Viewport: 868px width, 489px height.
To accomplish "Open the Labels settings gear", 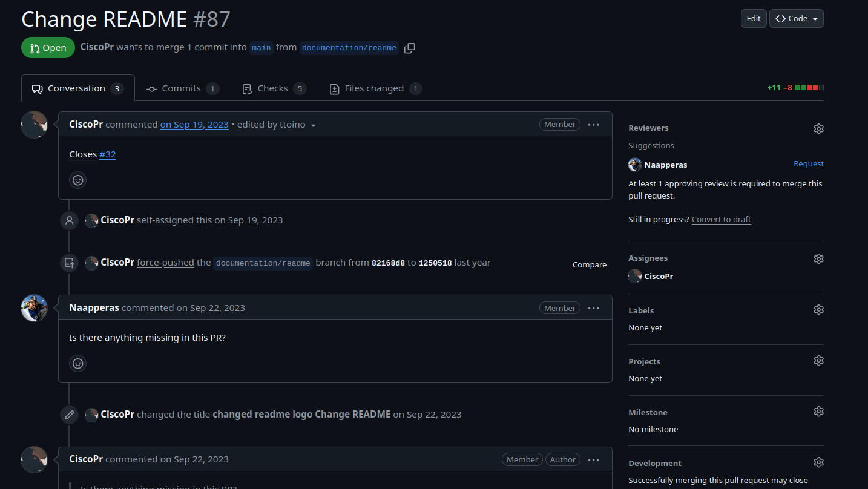I will [x=818, y=310].
